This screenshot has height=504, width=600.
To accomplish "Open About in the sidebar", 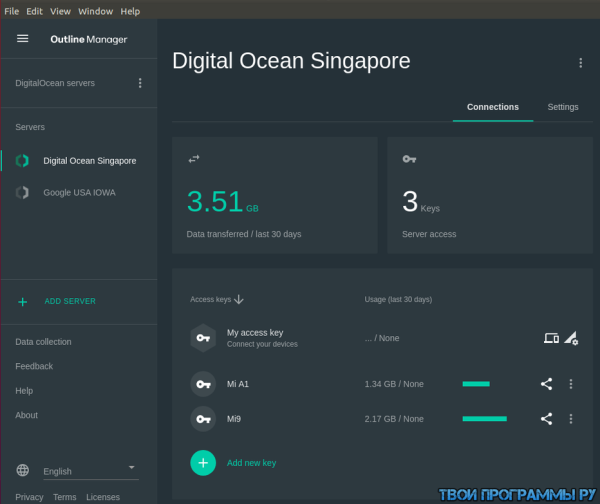I will [x=26, y=415].
